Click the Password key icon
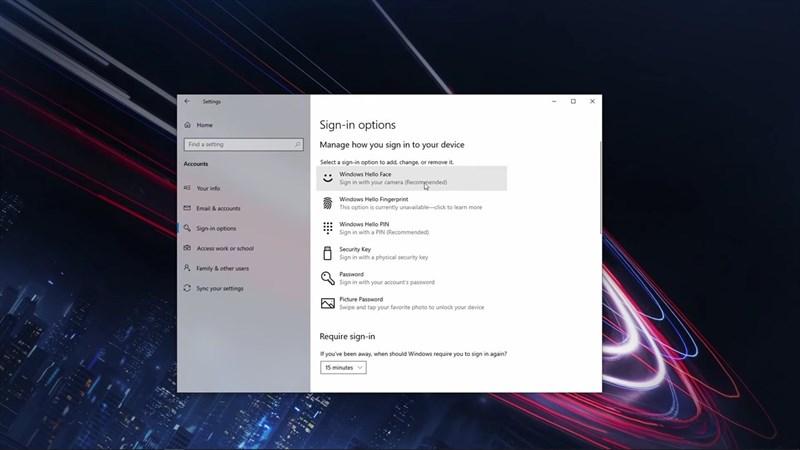Viewport: 800px width, 450px height. 328,278
